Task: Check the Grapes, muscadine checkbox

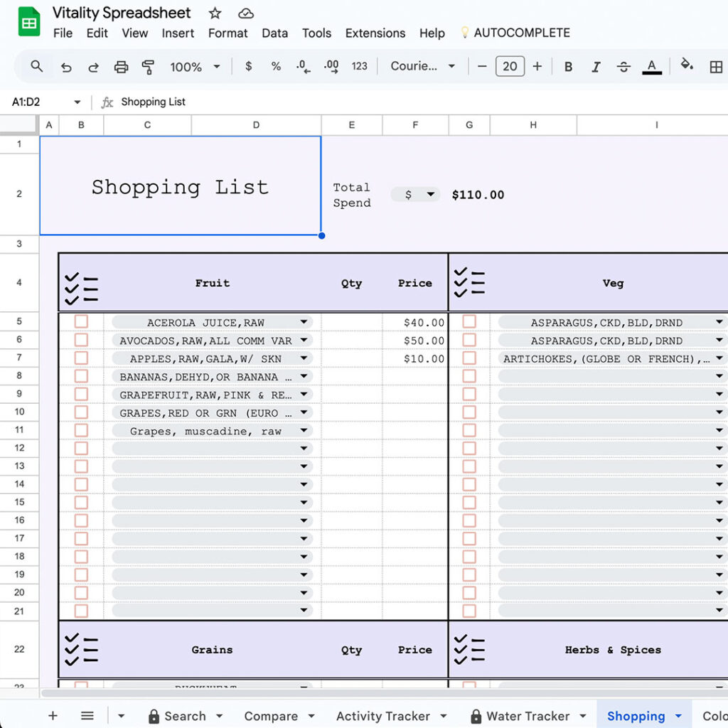Action: click(81, 430)
